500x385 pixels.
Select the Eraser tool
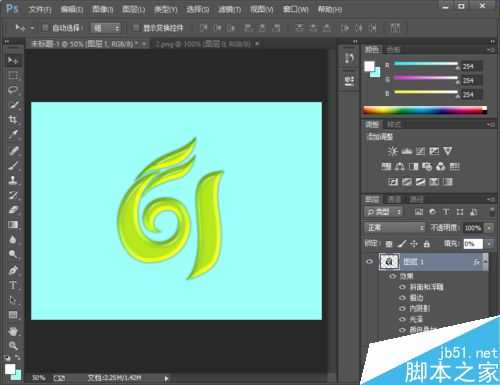13,210
